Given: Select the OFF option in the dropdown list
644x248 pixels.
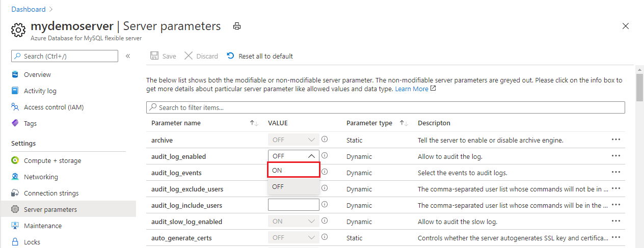Looking at the screenshot, I should pyautogui.click(x=293, y=187).
